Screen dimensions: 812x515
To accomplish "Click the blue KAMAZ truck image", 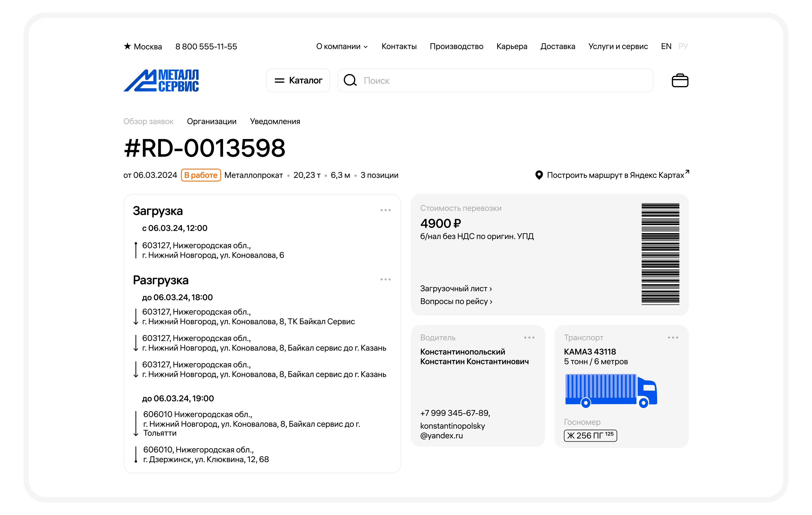I will pyautogui.click(x=611, y=390).
